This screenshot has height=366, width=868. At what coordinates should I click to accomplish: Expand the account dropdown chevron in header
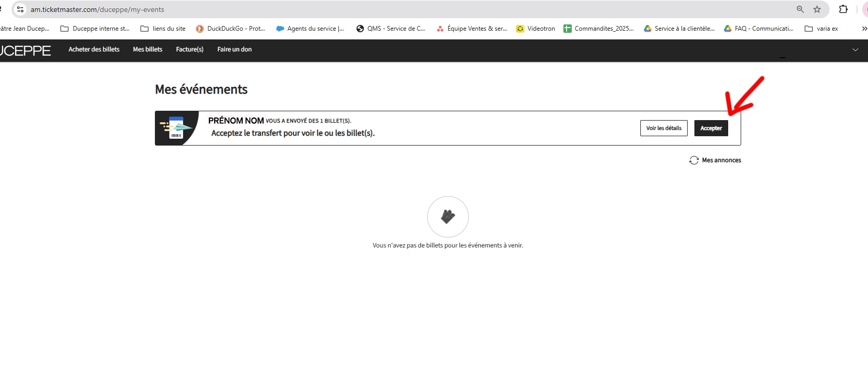tap(855, 50)
